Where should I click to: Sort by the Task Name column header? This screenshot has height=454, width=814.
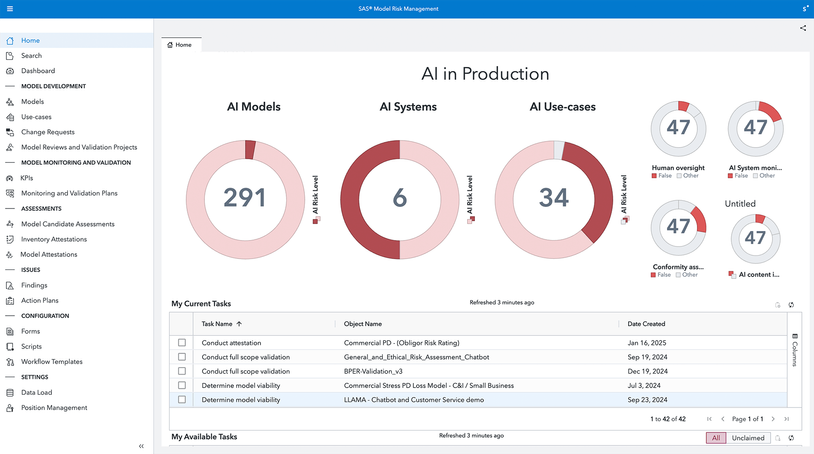pos(217,324)
